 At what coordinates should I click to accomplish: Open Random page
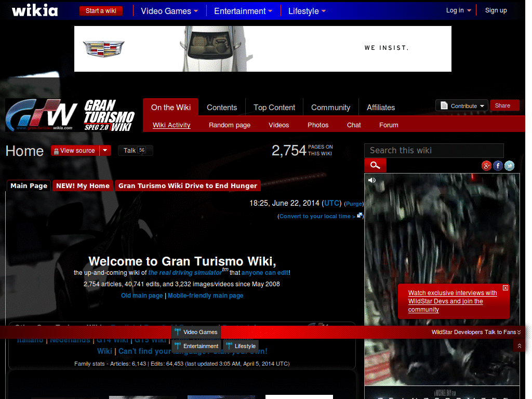point(229,125)
